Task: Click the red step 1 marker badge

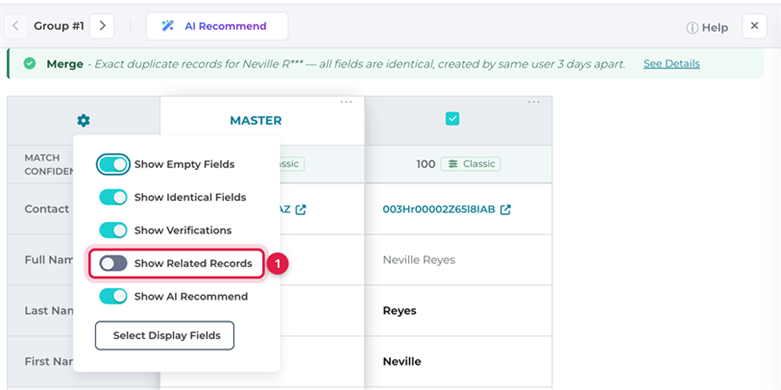Action: tap(278, 263)
